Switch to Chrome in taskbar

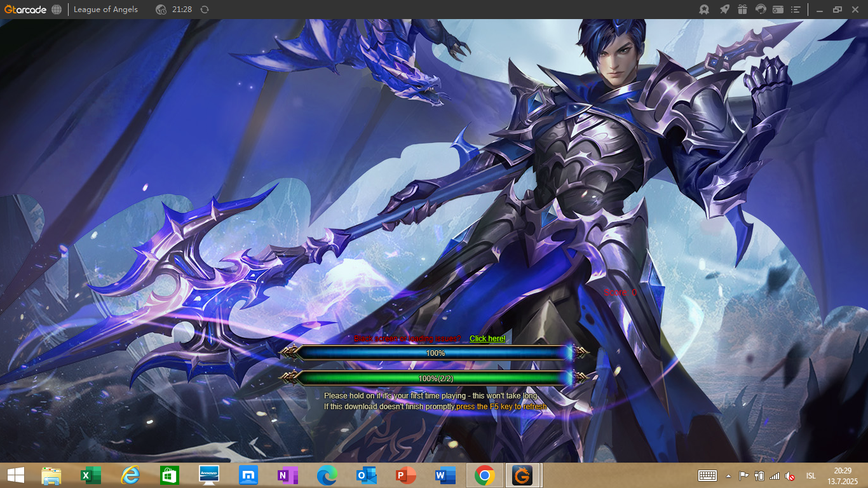tap(485, 475)
